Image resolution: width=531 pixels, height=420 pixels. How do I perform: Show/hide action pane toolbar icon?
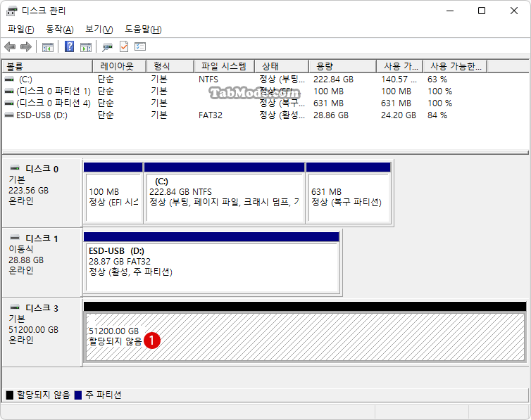pos(86,47)
